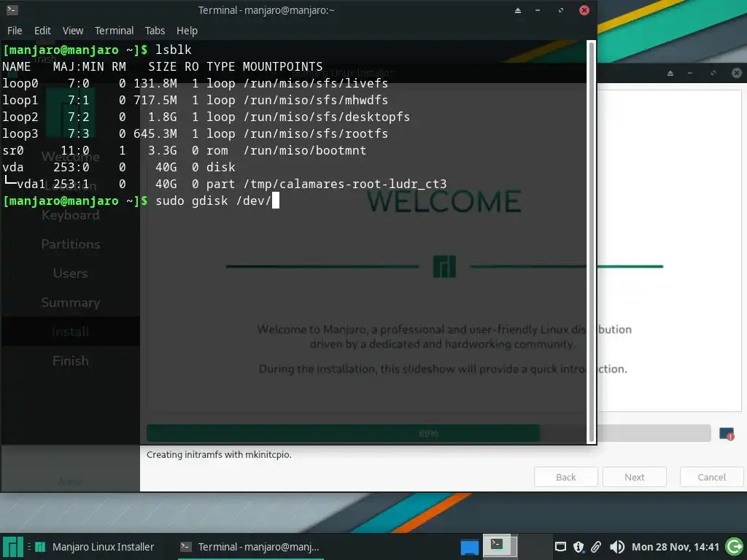Screen dimensions: 747x560
Task: Click the terminal icon in the terminal title bar
Action: (12, 10)
